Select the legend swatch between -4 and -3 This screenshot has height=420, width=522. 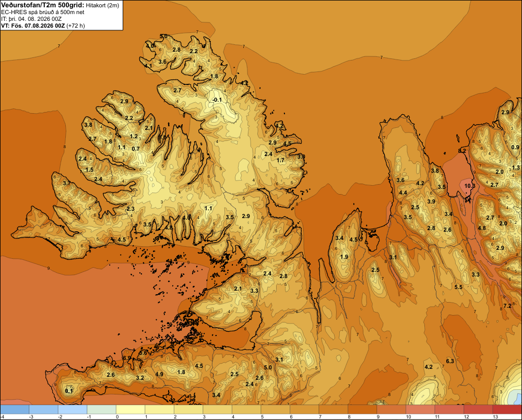tap(15, 410)
